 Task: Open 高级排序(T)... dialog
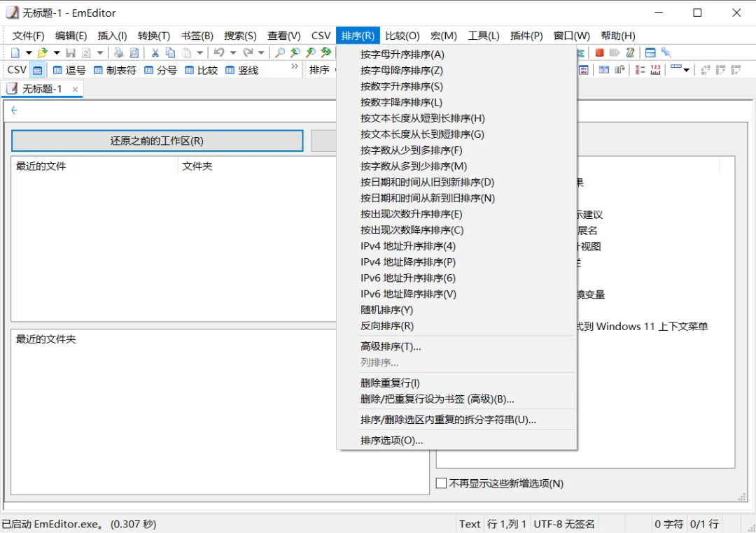(456, 346)
